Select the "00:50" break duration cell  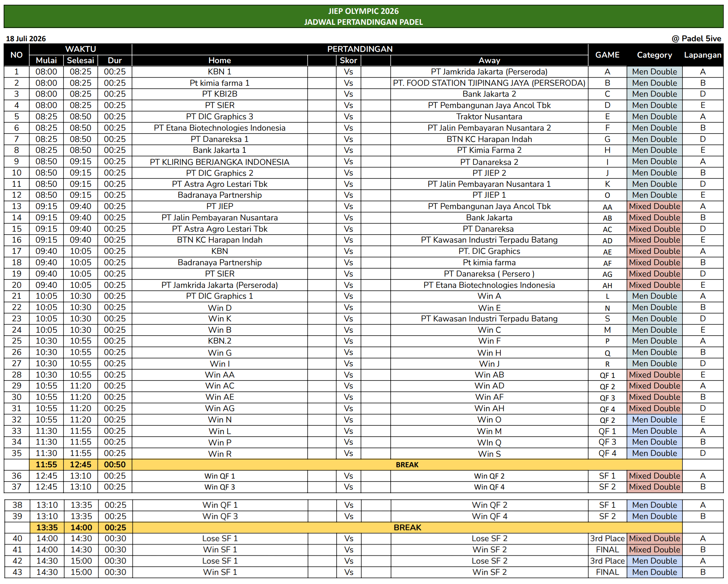[x=115, y=465]
